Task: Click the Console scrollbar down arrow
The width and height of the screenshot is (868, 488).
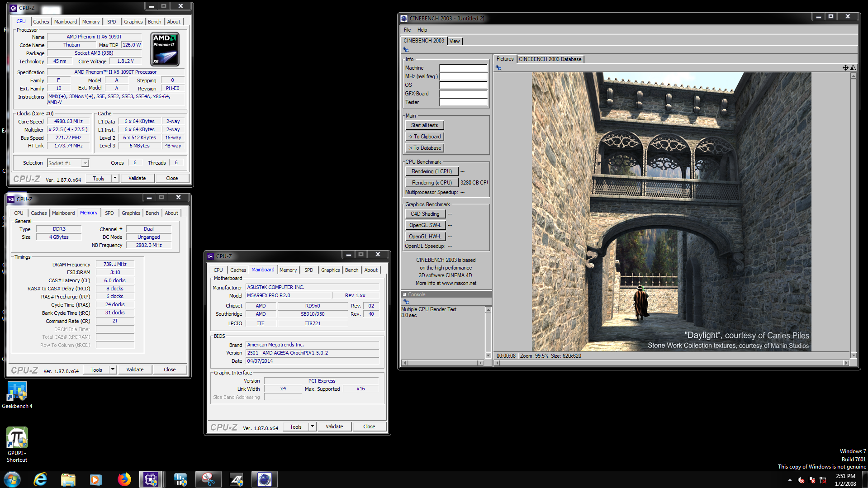Action: [x=488, y=355]
